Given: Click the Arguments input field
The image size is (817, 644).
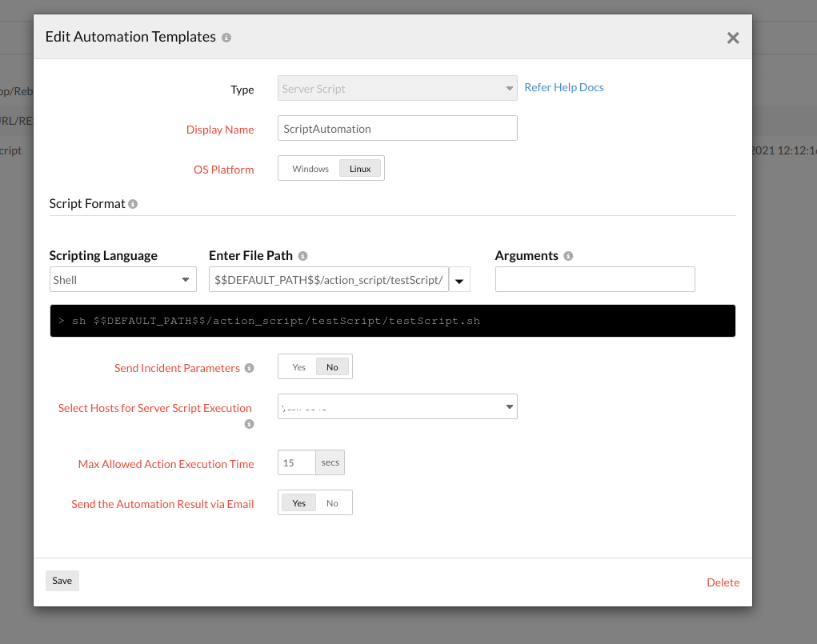Looking at the screenshot, I should (x=595, y=279).
